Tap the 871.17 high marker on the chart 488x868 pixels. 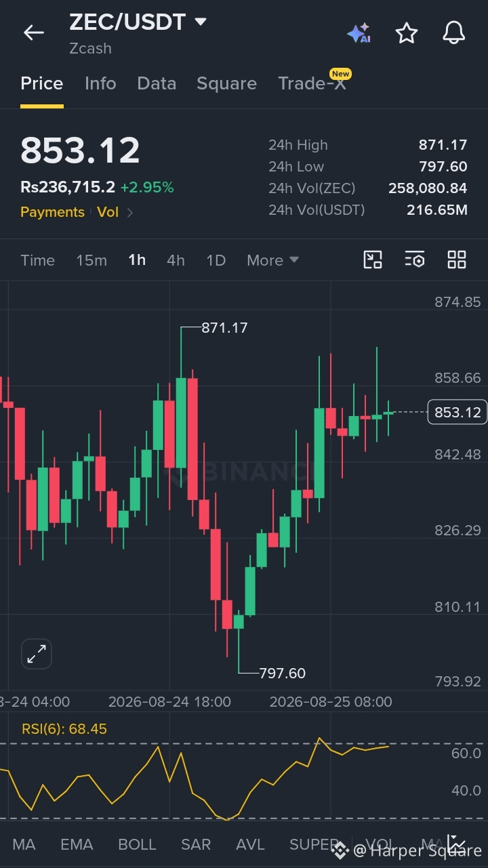tap(225, 328)
